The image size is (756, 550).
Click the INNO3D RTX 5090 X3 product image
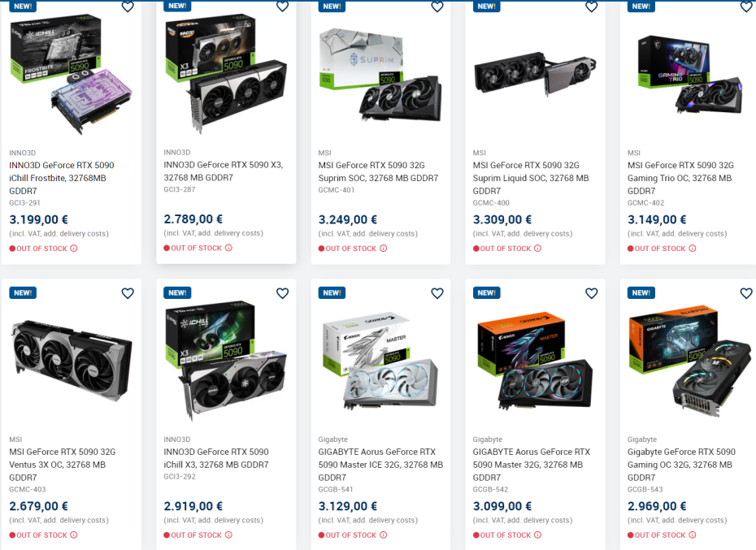226,74
